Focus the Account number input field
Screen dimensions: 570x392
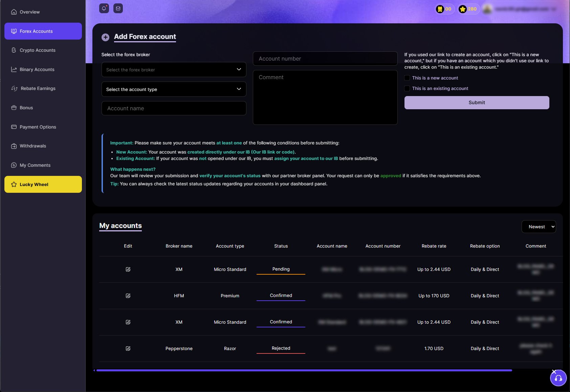pyautogui.click(x=325, y=59)
